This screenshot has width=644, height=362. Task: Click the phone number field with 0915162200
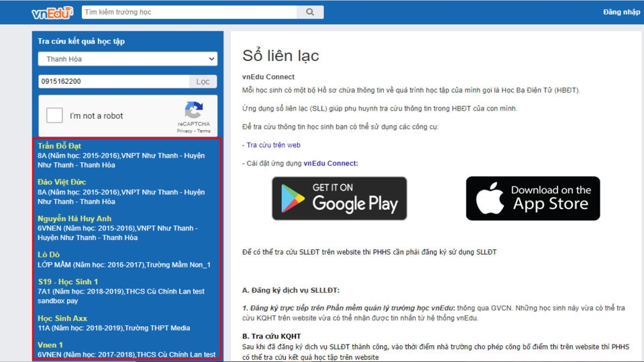click(114, 81)
